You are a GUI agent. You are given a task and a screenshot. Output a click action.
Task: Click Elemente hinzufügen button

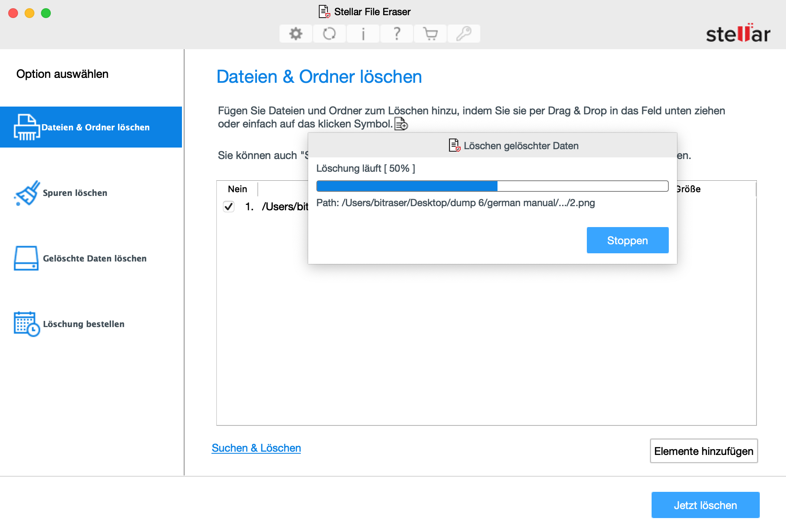(x=704, y=451)
